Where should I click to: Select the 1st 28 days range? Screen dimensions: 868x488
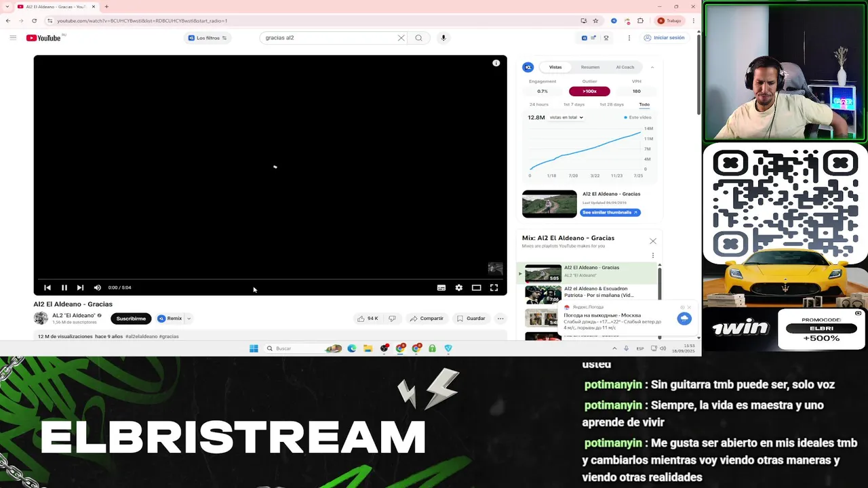click(612, 104)
